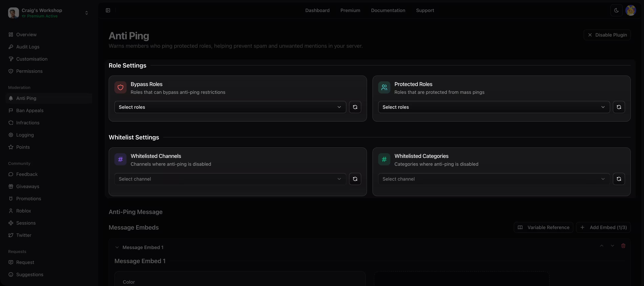644x286 pixels.
Task: Click the 'Anti-Ping Message' heading
Action: [136, 212]
